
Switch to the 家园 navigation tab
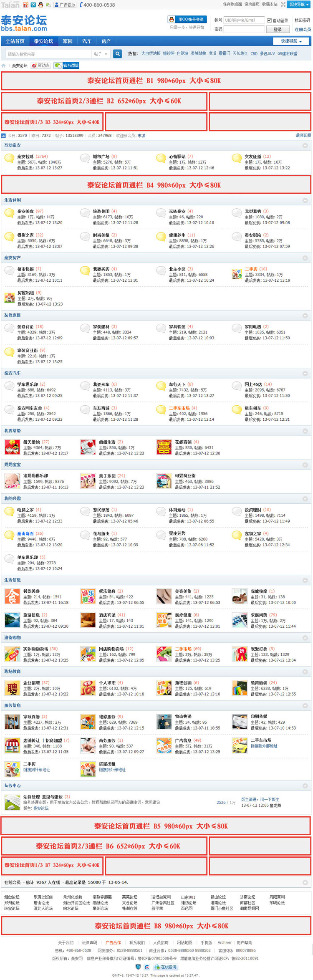click(68, 41)
